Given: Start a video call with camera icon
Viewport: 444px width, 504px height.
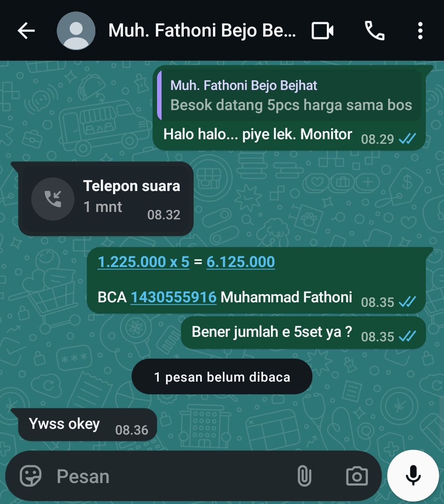Looking at the screenshot, I should coord(322,31).
